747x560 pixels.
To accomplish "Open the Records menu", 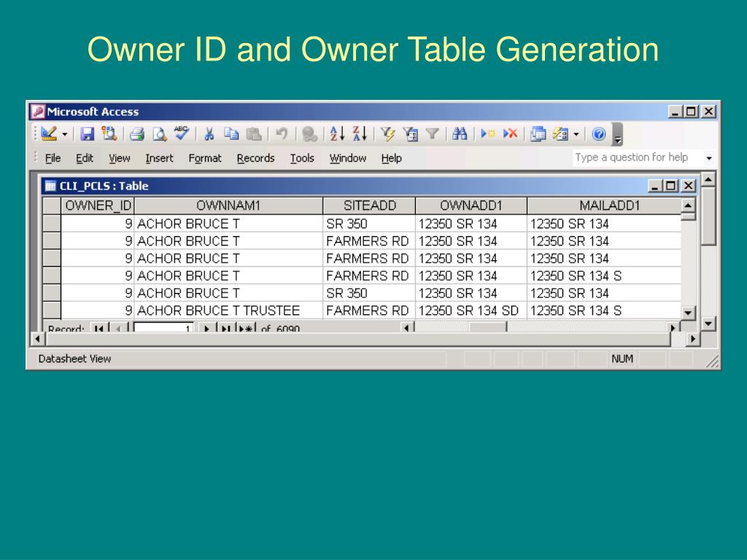I will click(x=255, y=158).
